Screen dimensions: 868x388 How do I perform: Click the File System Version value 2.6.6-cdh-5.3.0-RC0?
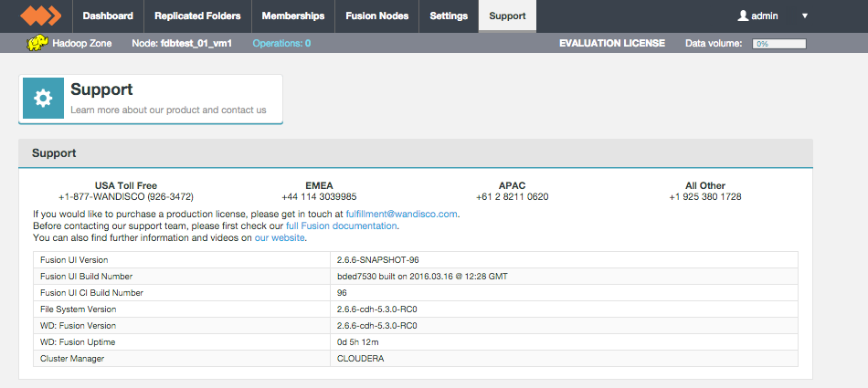(377, 309)
